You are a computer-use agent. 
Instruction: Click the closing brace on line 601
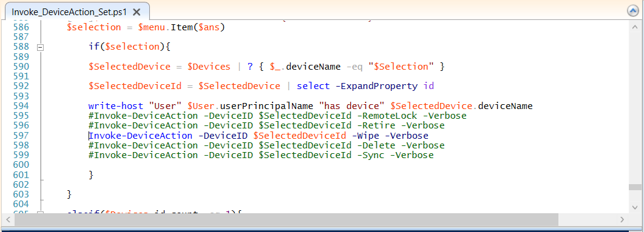(x=91, y=175)
